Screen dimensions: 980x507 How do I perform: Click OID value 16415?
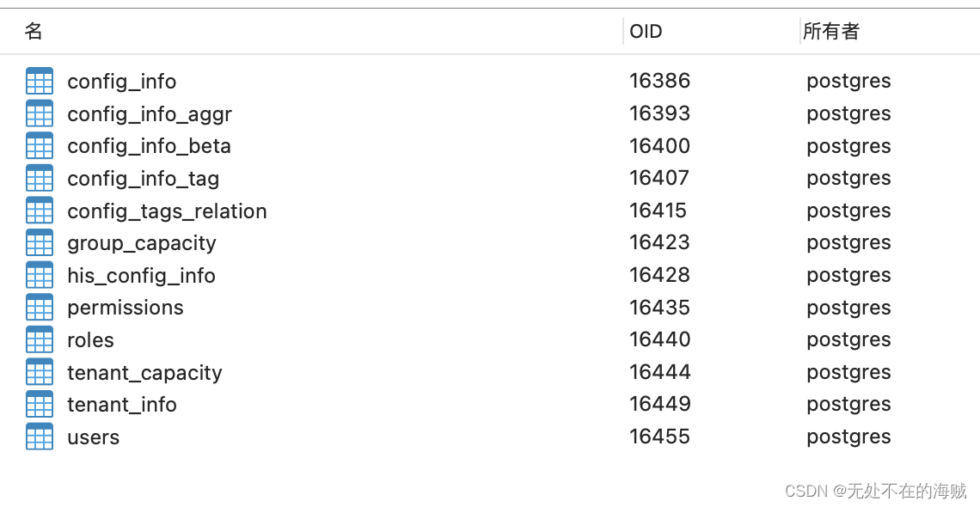point(658,211)
